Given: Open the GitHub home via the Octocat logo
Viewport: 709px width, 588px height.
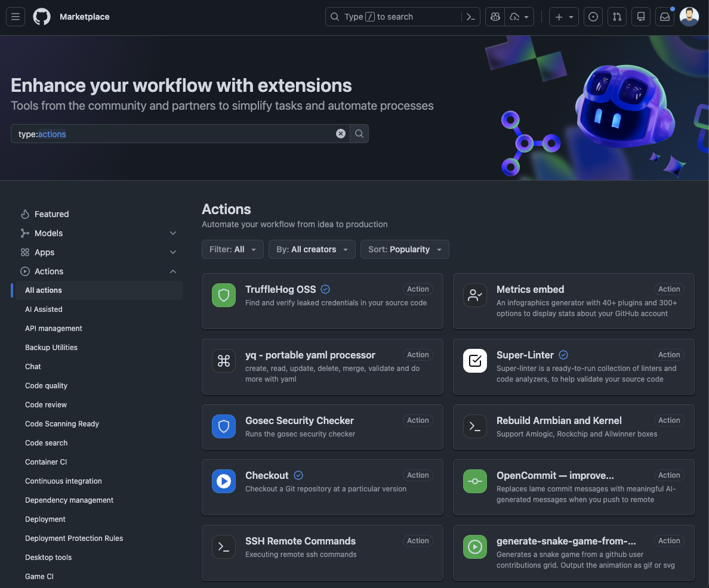Looking at the screenshot, I should click(x=41, y=17).
